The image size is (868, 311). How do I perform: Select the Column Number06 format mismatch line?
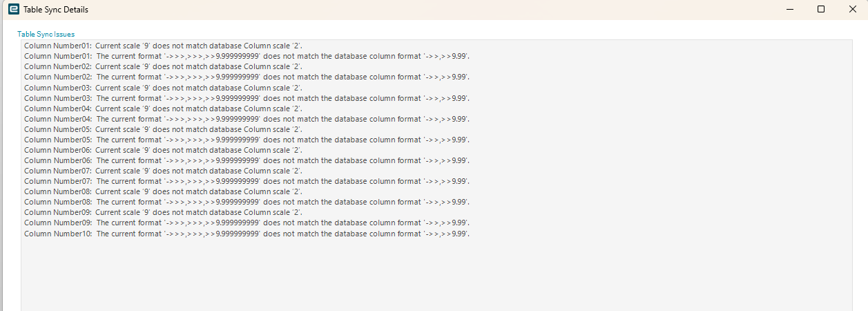tap(247, 160)
